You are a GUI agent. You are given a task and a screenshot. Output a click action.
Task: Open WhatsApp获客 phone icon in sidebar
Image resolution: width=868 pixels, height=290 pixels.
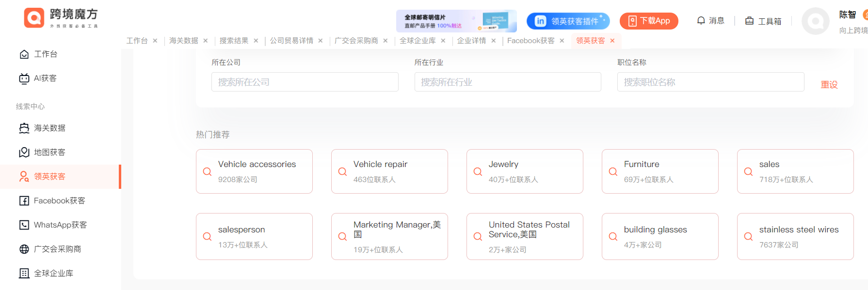click(x=24, y=225)
